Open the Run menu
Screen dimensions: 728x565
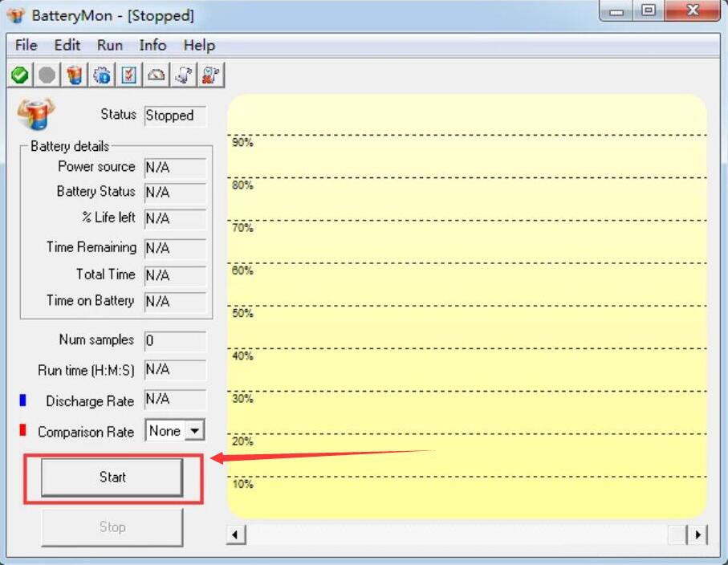pos(110,46)
